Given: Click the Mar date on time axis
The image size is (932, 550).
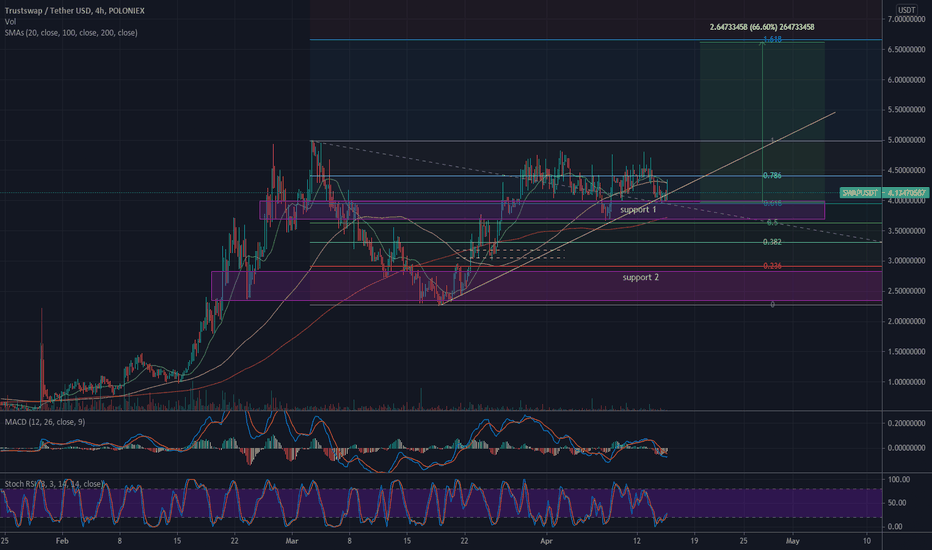Looking at the screenshot, I should point(291,541).
